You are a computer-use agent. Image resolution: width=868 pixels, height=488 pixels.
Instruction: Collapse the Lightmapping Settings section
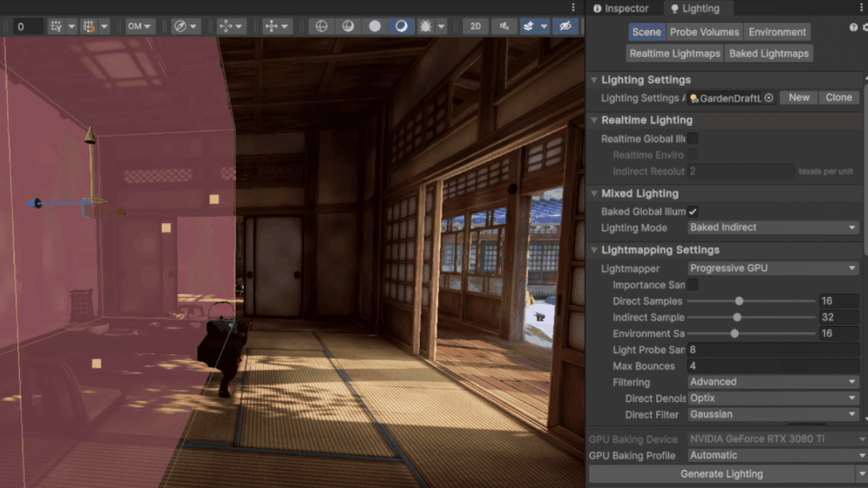(x=594, y=250)
